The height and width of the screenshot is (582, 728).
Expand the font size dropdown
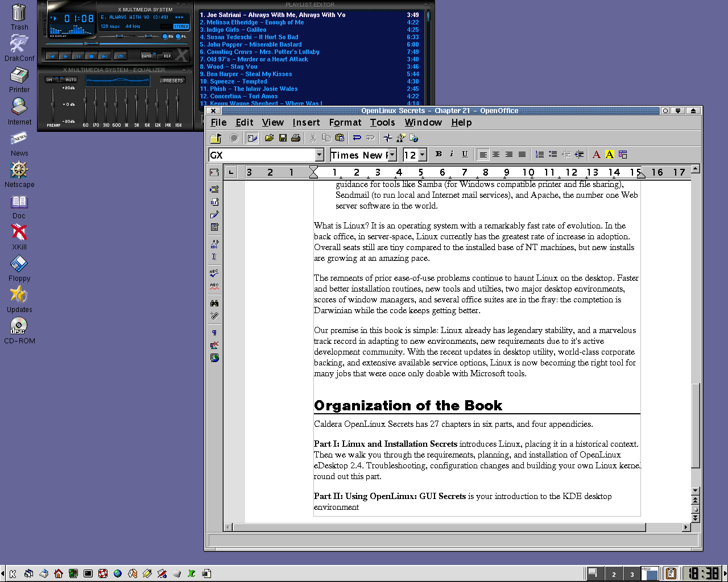click(x=423, y=155)
